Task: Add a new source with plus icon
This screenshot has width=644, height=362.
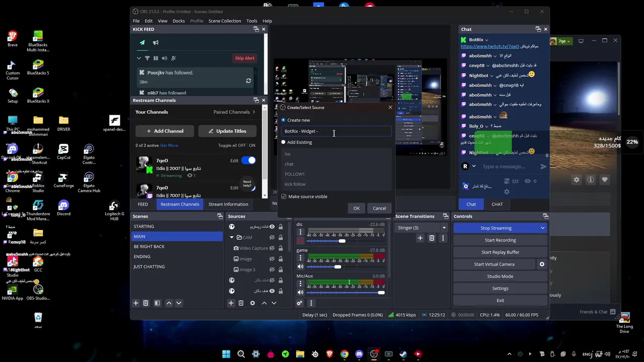Action: (x=231, y=303)
